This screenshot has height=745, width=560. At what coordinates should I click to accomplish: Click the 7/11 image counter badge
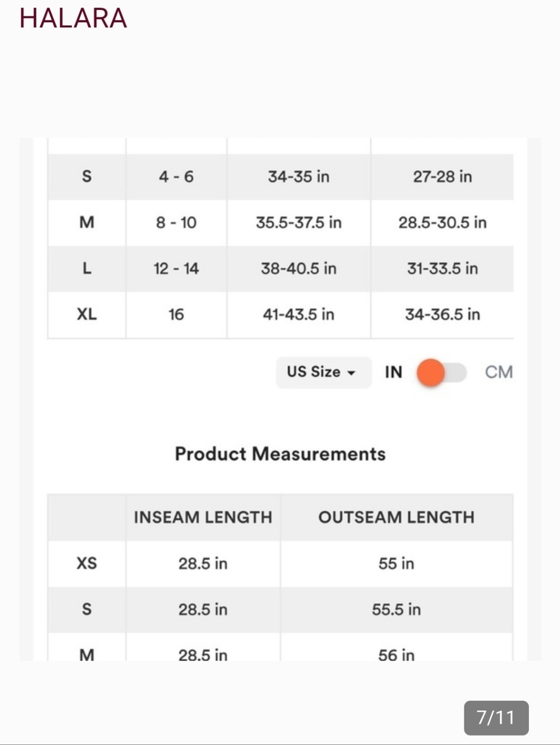(x=496, y=718)
